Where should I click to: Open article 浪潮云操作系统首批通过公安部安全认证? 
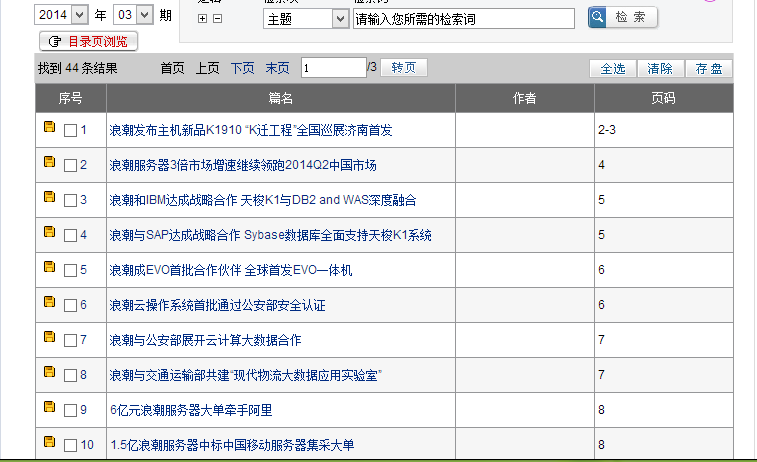(217, 306)
